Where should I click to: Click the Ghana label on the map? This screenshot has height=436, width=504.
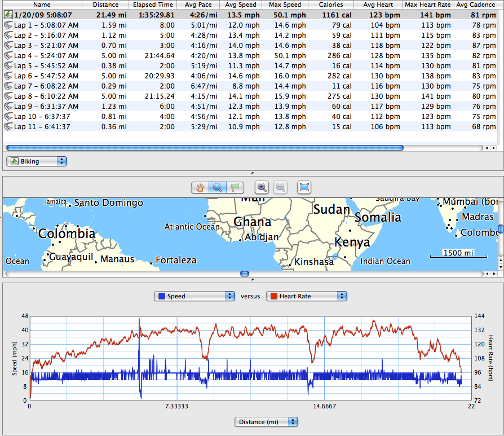(x=253, y=222)
